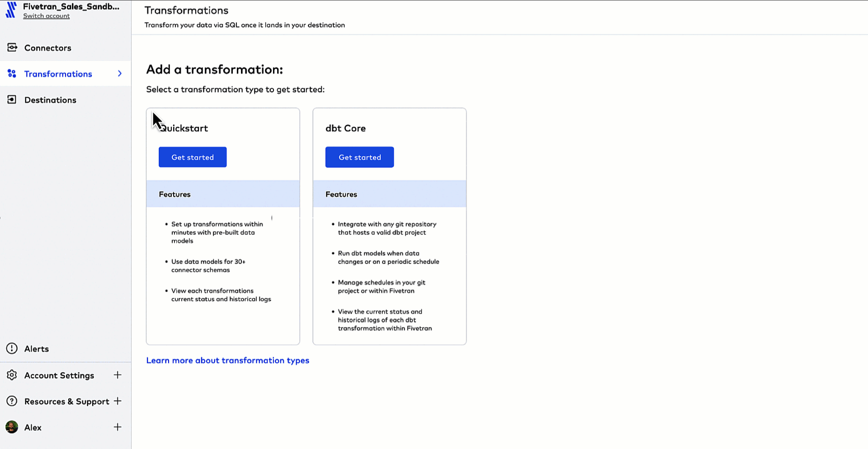Expand Resources & Support with the plus control
This screenshot has width=868, height=449.
pos(118,401)
